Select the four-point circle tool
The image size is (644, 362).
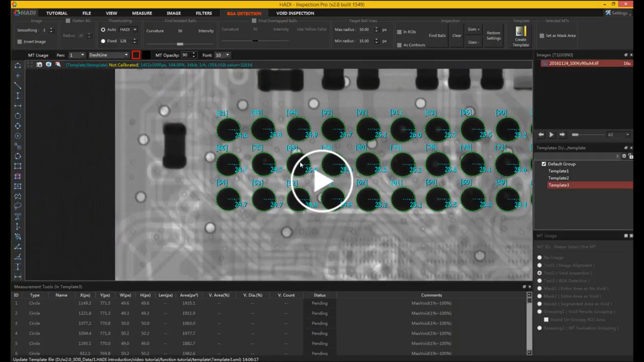pyautogui.click(x=18, y=126)
